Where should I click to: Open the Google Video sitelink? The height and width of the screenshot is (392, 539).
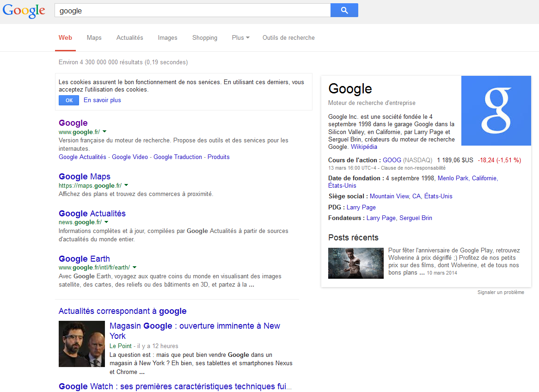pos(130,157)
